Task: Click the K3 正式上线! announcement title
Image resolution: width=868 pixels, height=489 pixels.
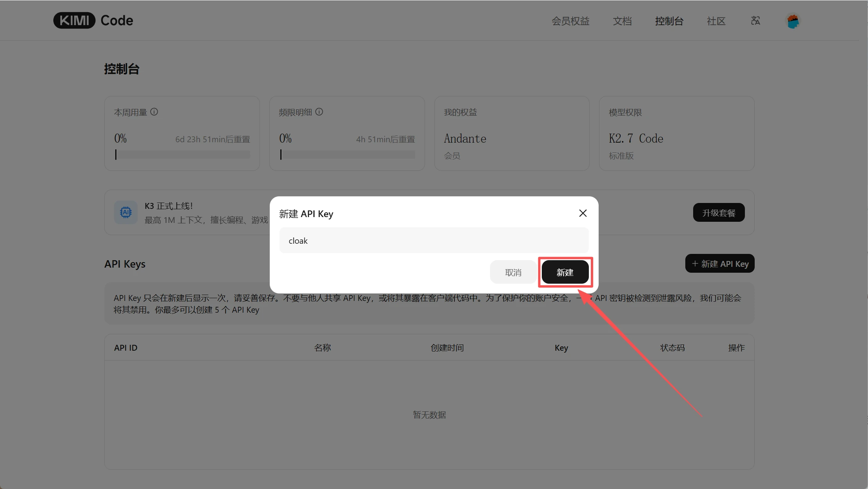Action: [169, 206]
